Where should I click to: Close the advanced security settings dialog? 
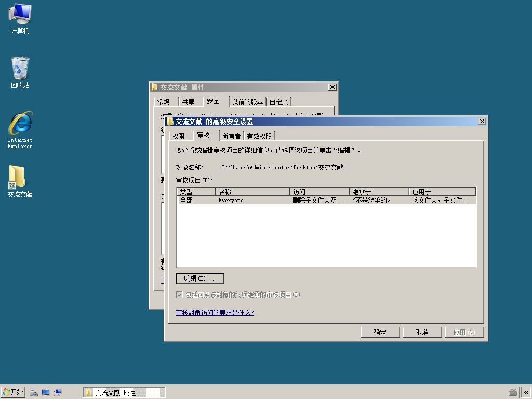click(x=482, y=122)
